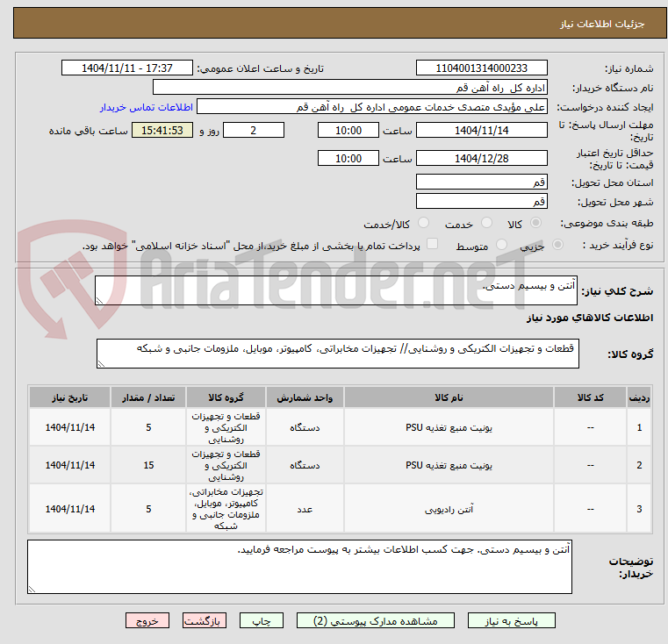The width and height of the screenshot is (668, 644).
Task: Click the نام کالا column header
Action: 449,397
